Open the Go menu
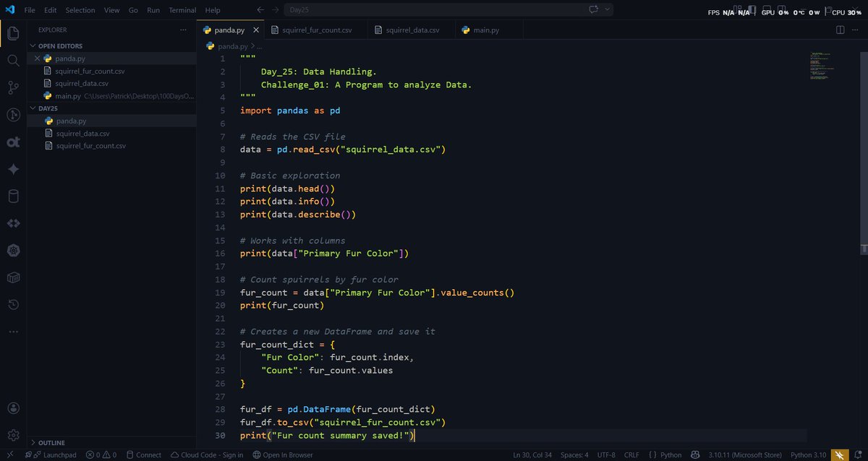The image size is (868, 461). click(133, 10)
